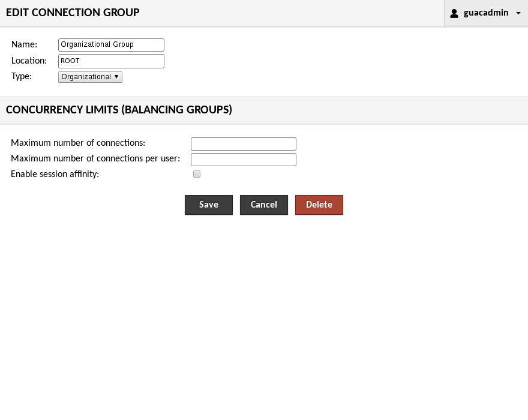The image size is (528, 420).
Task: Click the "Maximum number of connections per user:" label
Action: coord(95,158)
